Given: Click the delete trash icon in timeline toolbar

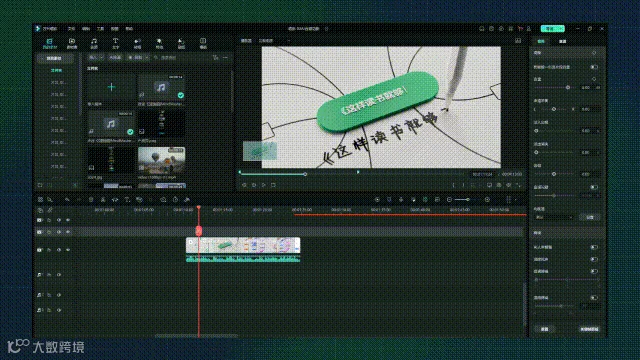Looking at the screenshot, I should (x=91, y=200).
